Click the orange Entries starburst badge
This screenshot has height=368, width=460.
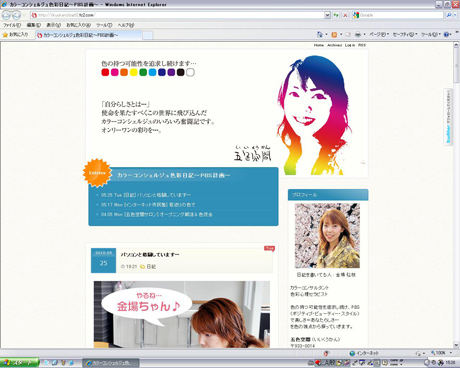pyautogui.click(x=97, y=173)
